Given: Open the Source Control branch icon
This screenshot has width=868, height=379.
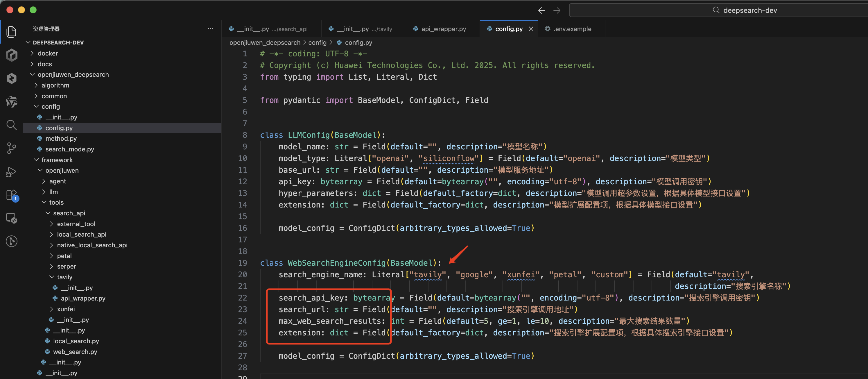Looking at the screenshot, I should [x=11, y=148].
